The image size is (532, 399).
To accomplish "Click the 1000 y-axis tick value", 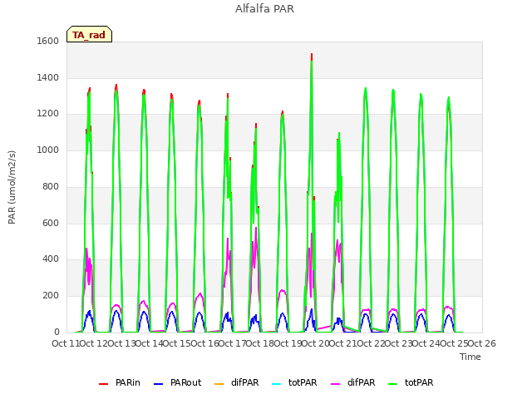I will 48,150.
